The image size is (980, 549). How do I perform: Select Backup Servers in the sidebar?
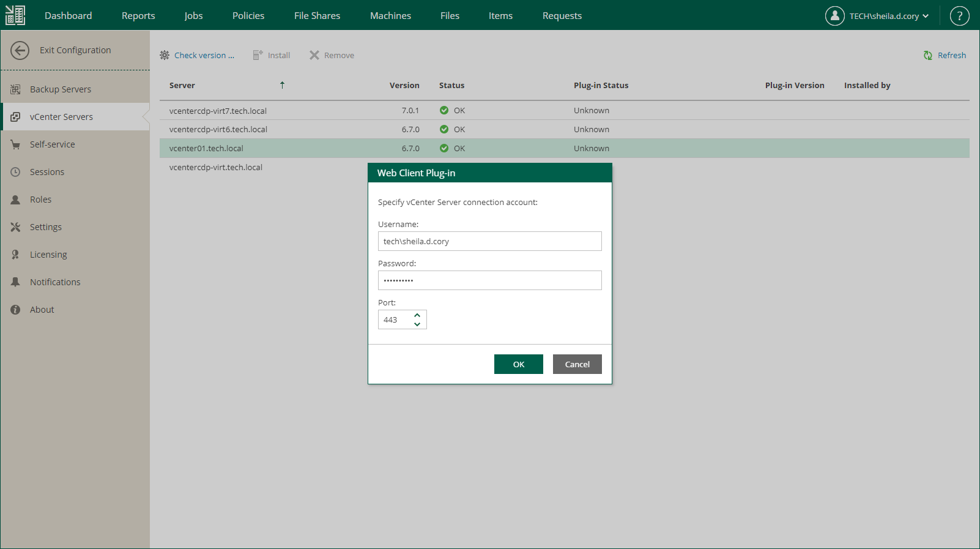click(x=75, y=89)
